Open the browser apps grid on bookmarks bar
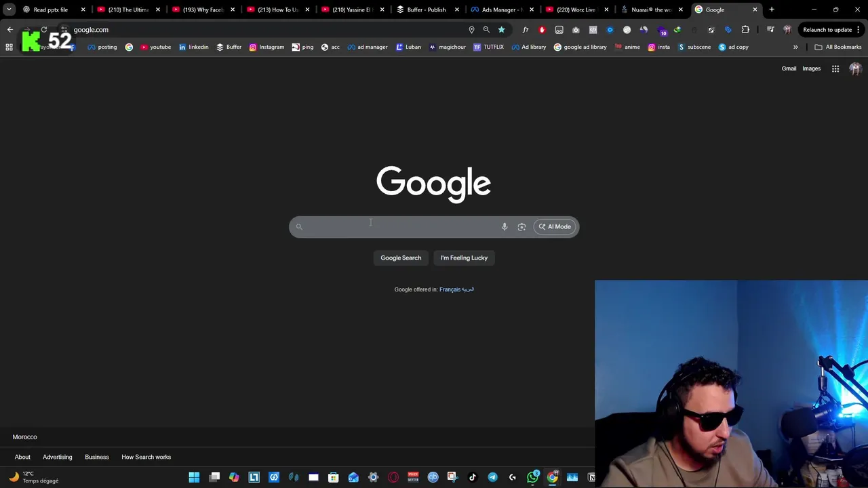Image resolution: width=868 pixels, height=488 pixels. click(x=9, y=47)
